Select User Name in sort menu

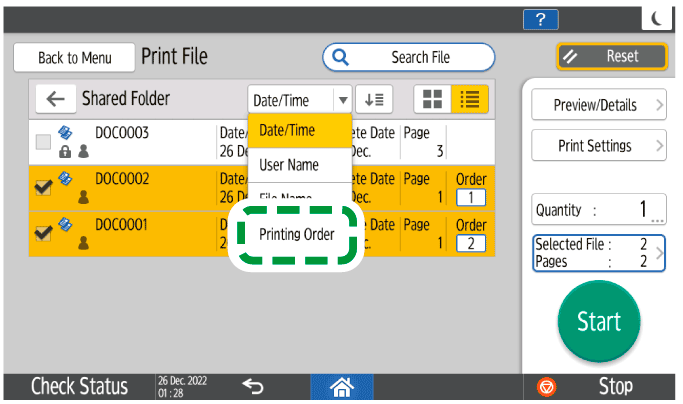point(289,164)
